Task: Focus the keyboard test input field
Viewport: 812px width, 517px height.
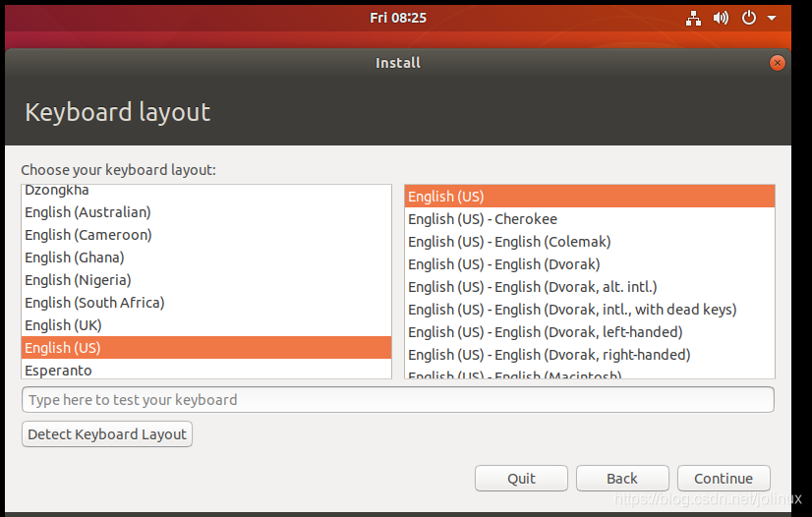Action: (x=398, y=399)
